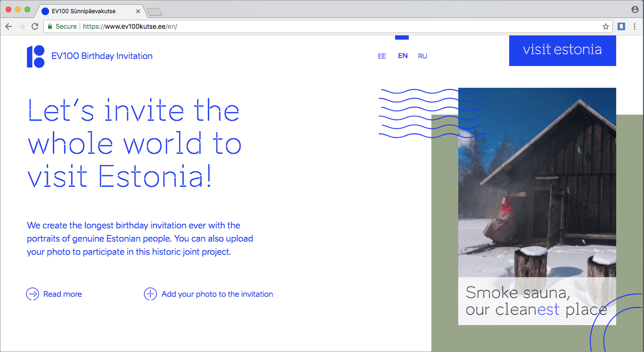The width and height of the screenshot is (644, 352).
Task: Open the Read more link
Action: pyautogui.click(x=62, y=294)
